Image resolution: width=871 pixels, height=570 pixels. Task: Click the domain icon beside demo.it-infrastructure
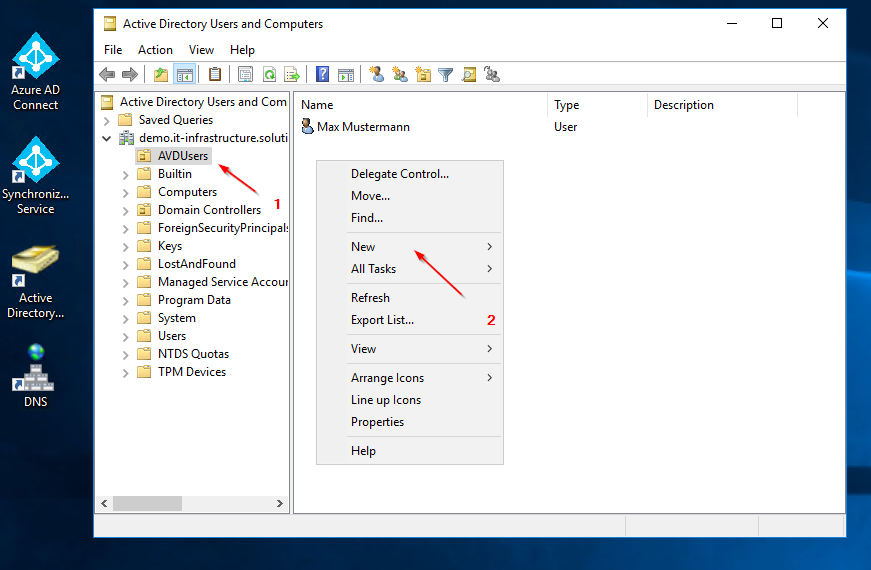pos(127,138)
